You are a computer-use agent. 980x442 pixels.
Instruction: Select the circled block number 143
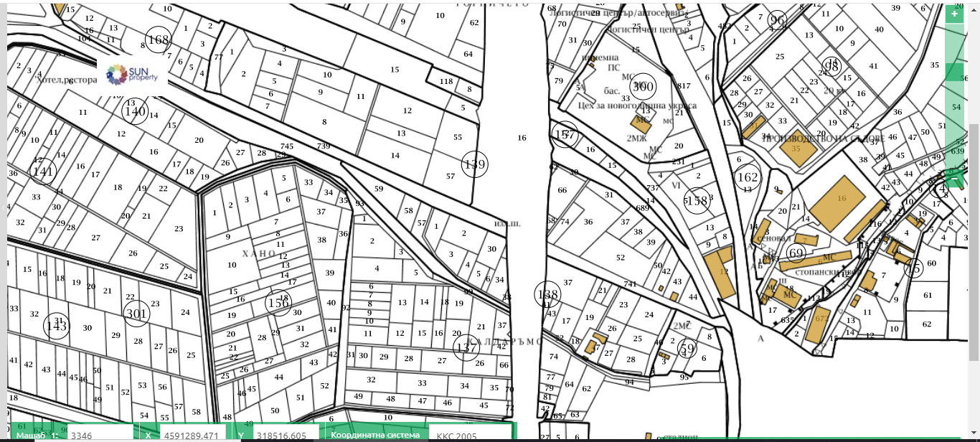pyautogui.click(x=57, y=326)
